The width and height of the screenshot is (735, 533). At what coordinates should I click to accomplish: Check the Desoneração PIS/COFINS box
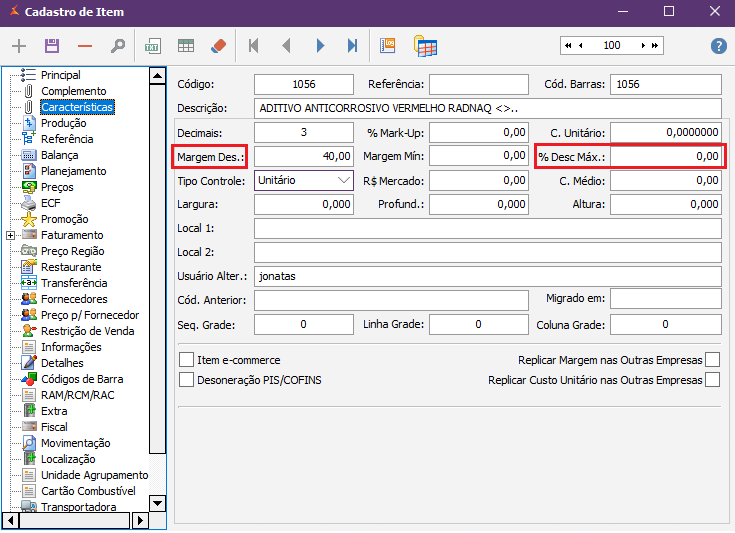[x=186, y=380]
